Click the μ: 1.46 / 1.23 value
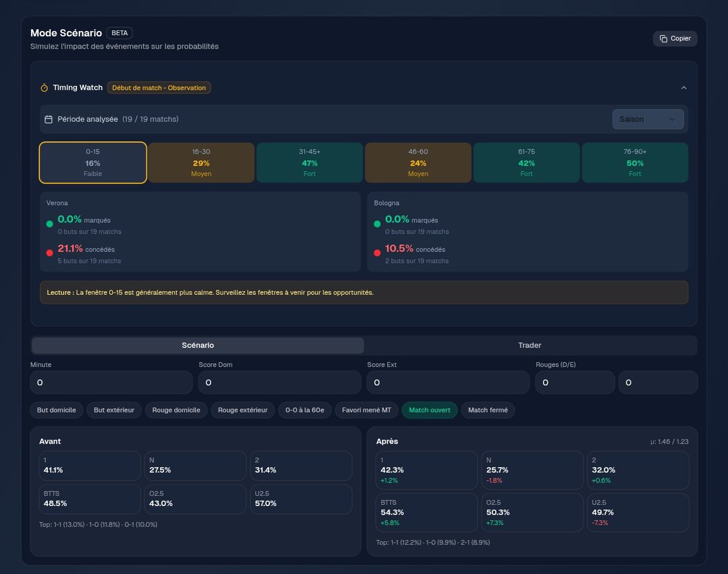This screenshot has height=574, width=728. [669, 442]
